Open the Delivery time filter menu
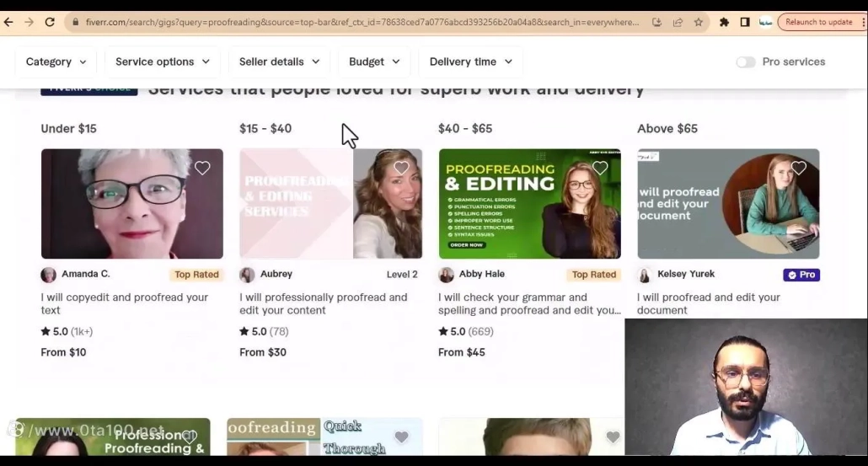 coord(470,62)
